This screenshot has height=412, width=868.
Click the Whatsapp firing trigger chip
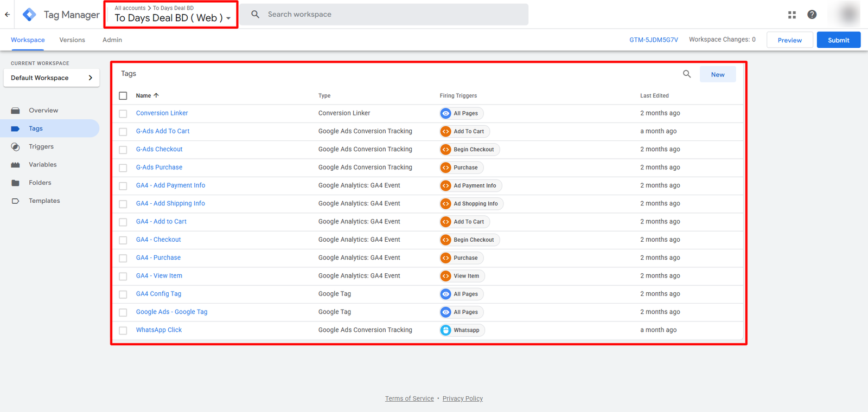click(462, 330)
